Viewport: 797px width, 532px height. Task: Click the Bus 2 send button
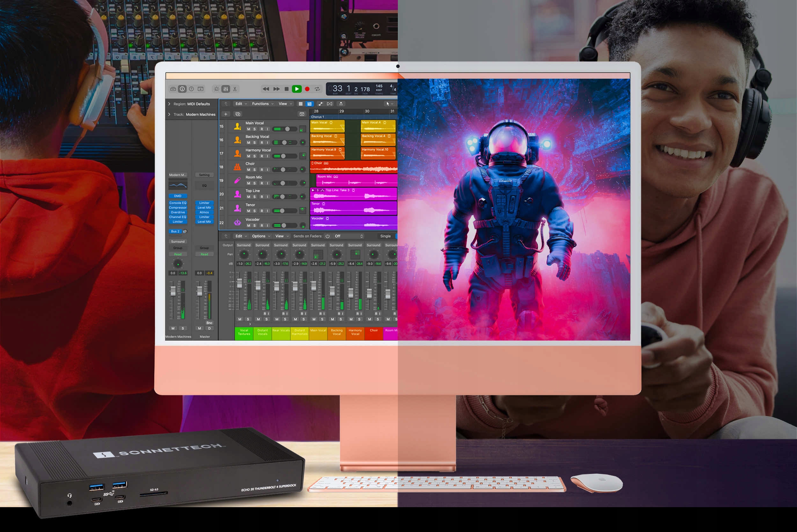coord(175,231)
